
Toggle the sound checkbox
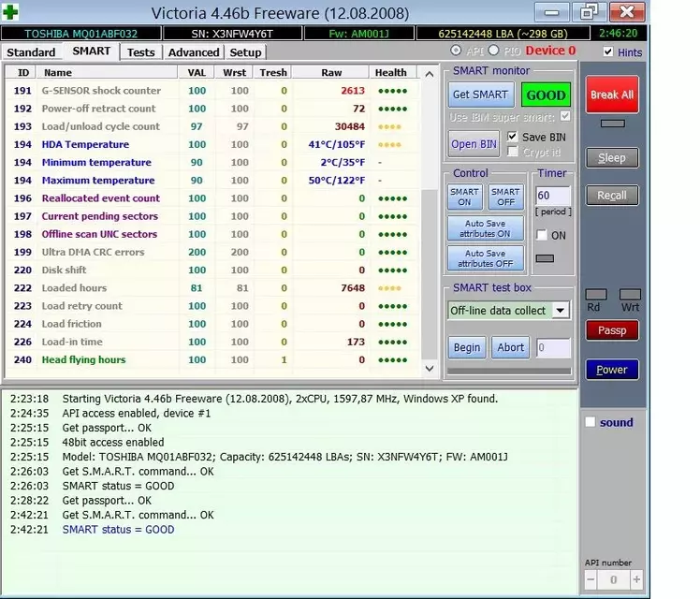591,422
